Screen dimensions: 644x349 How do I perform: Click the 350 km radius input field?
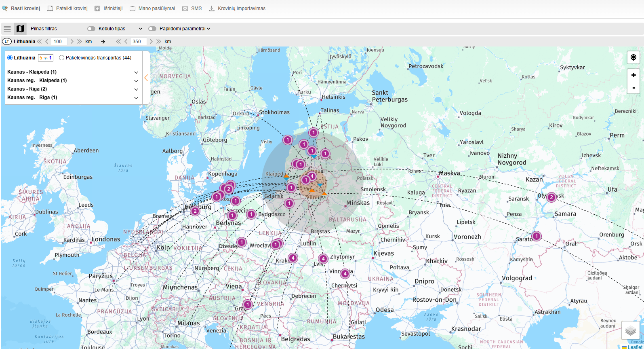pos(138,42)
